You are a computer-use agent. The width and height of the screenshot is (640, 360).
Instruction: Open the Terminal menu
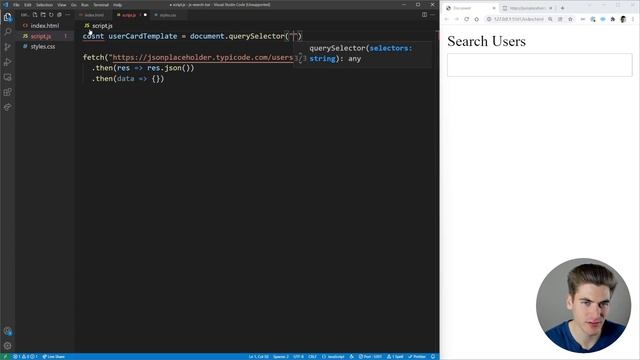click(101, 5)
